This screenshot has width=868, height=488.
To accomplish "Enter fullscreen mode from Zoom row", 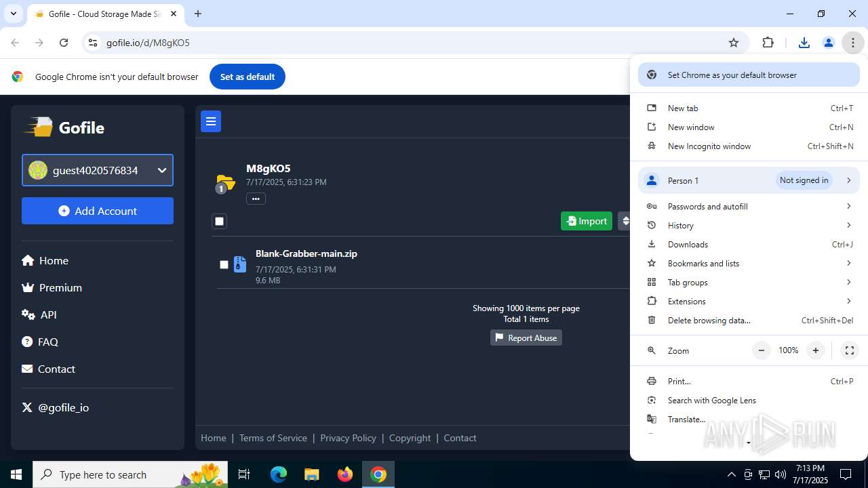I will click(849, 350).
